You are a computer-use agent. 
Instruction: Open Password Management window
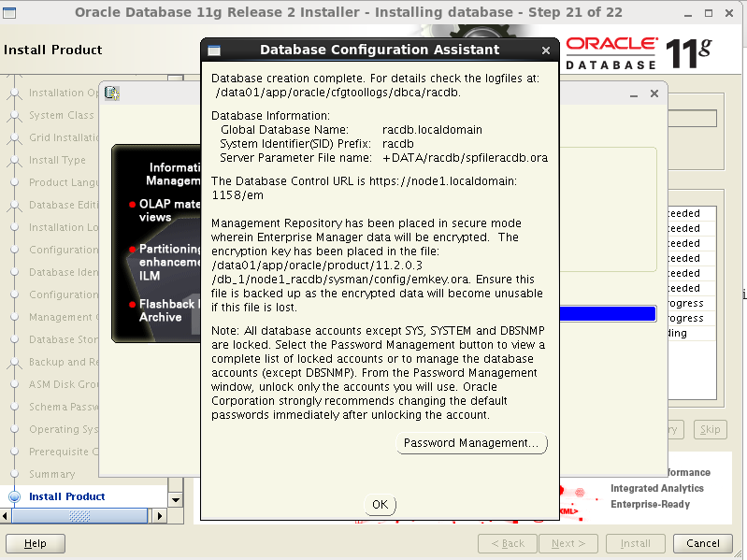471,443
